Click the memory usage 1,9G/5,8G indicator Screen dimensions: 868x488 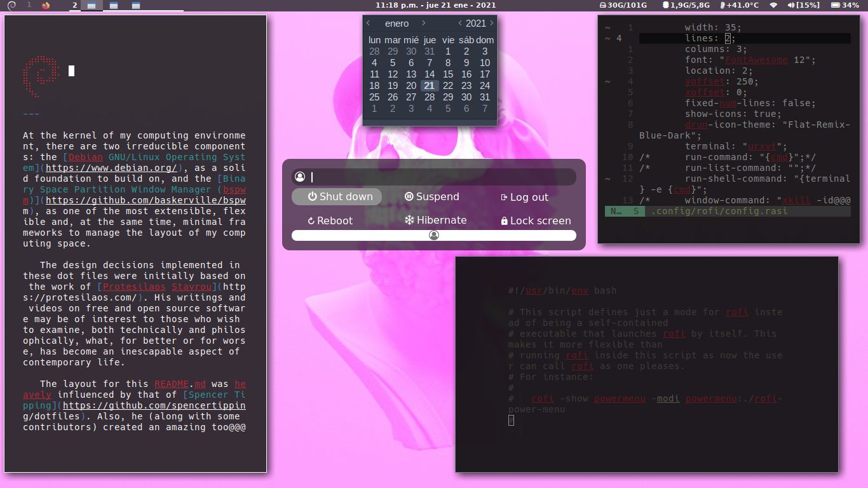tap(685, 6)
